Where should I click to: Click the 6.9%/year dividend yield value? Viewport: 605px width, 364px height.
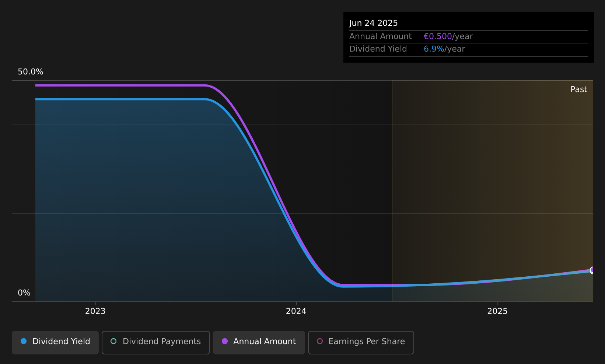[444, 49]
